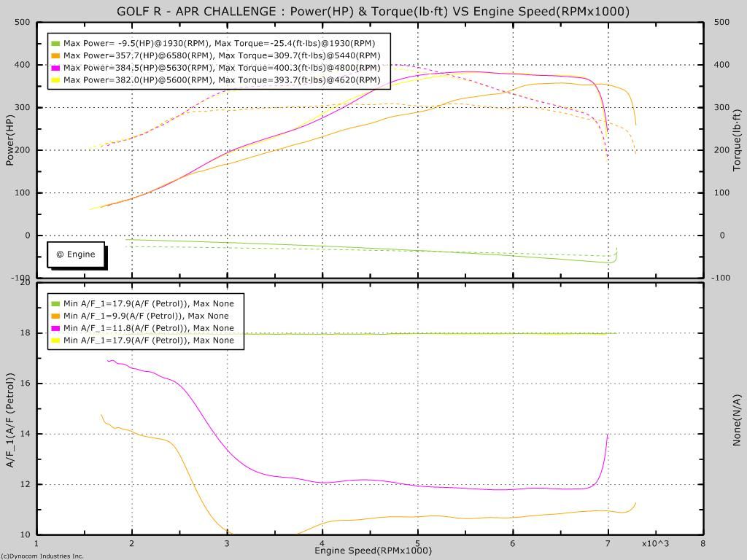Select the Max Power=357.7(HP) legend entry
Image resolution: width=747 pixels, height=560 pixels.
coord(222,55)
